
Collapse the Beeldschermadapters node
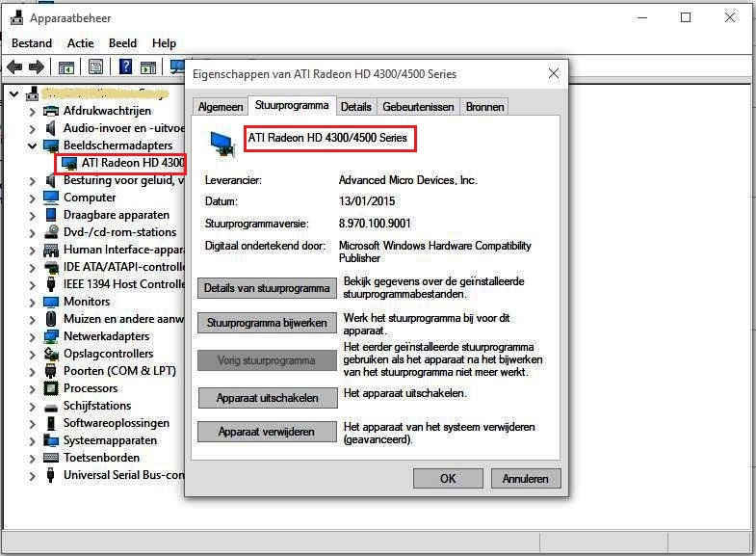[33, 146]
